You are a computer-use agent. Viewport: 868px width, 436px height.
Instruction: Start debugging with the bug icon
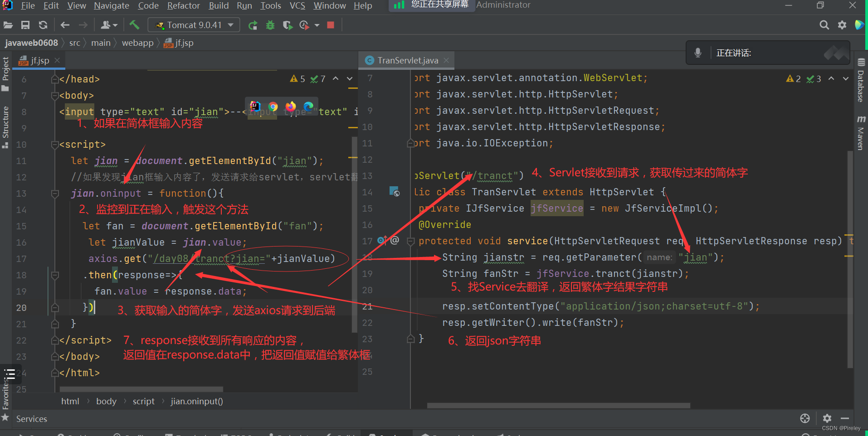click(x=270, y=25)
